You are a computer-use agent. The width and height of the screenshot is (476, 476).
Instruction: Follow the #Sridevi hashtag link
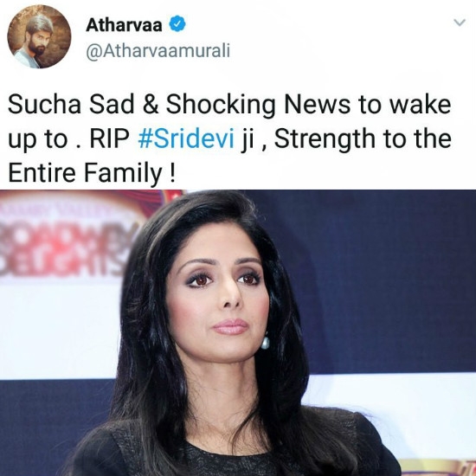(186, 138)
